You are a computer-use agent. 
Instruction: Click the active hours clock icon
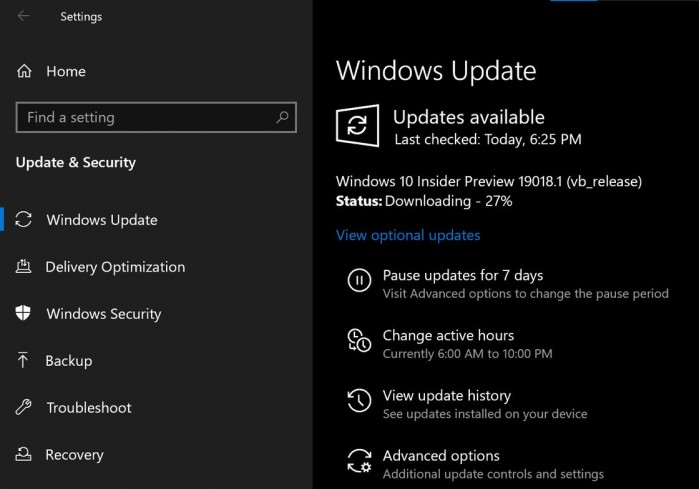(x=359, y=340)
